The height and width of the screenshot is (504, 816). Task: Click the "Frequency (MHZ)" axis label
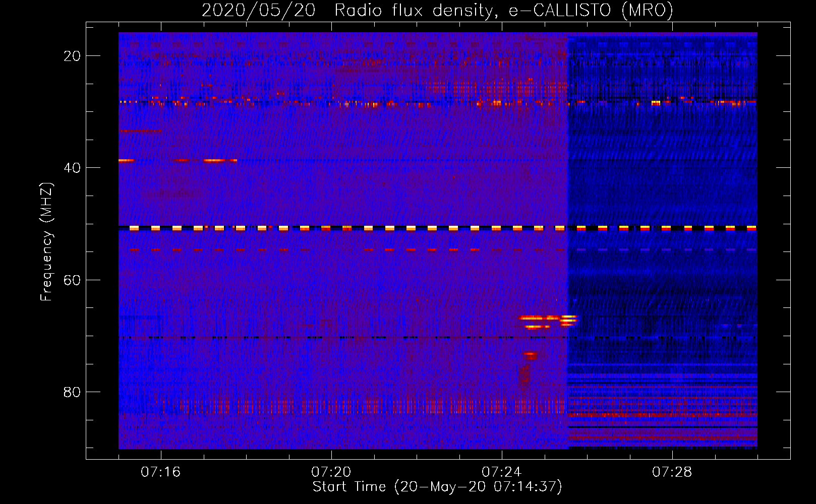tap(46, 242)
